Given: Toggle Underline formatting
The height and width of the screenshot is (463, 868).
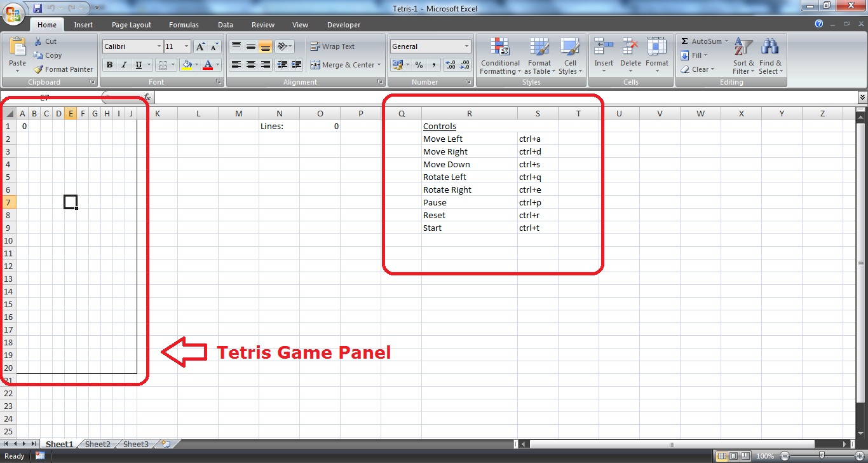Looking at the screenshot, I should (138, 65).
